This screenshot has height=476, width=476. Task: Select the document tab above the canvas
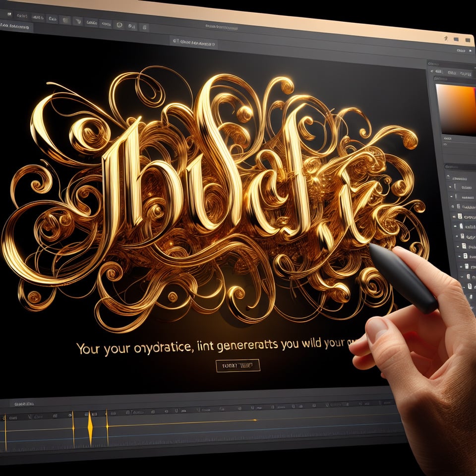click(194, 43)
